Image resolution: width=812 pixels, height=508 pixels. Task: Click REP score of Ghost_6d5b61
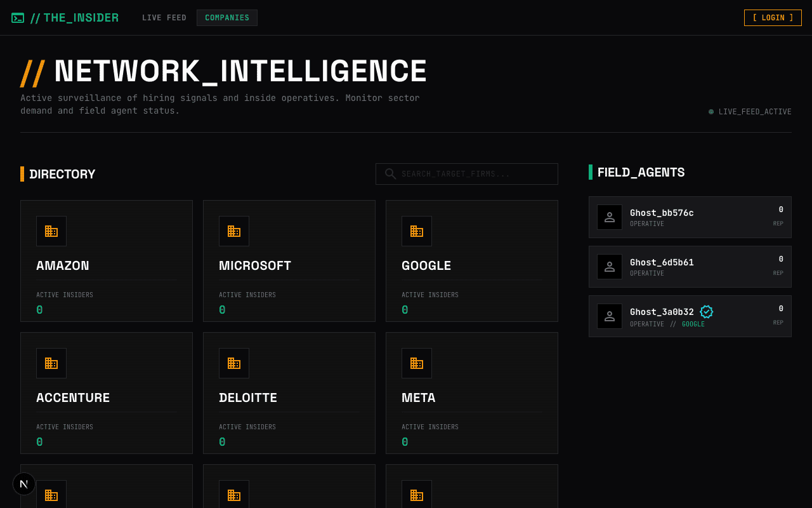point(781,259)
